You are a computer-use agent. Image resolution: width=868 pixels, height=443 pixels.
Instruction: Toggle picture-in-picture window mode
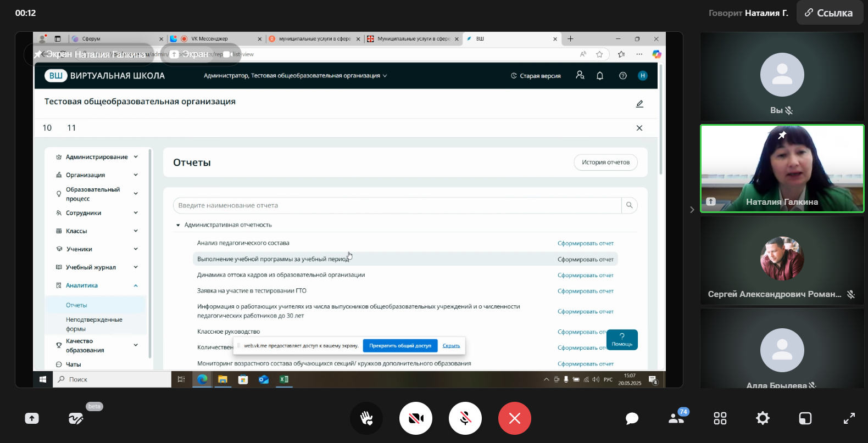tap(805, 418)
